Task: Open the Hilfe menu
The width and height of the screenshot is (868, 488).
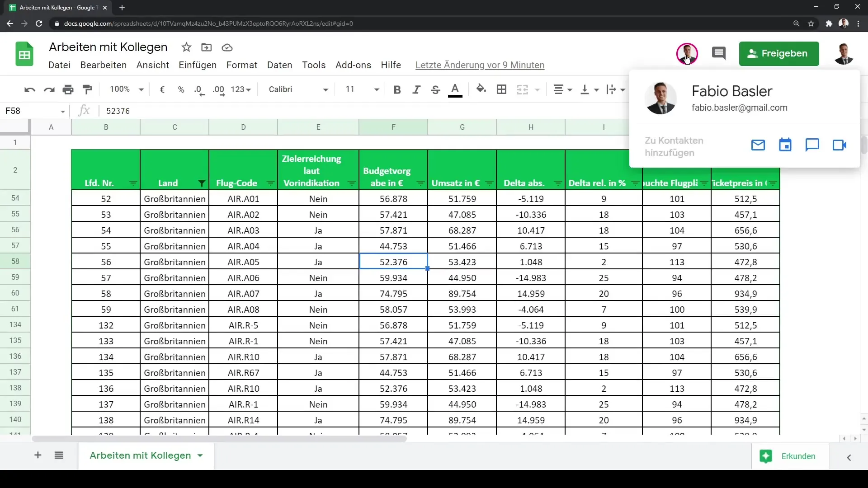Action: pos(391,65)
